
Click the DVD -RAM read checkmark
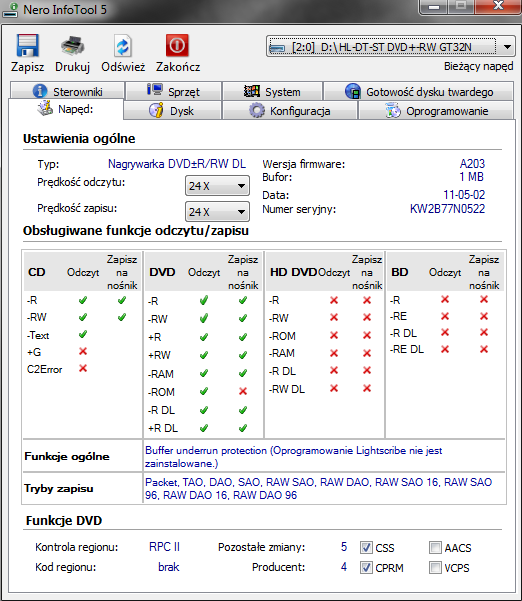(x=204, y=373)
